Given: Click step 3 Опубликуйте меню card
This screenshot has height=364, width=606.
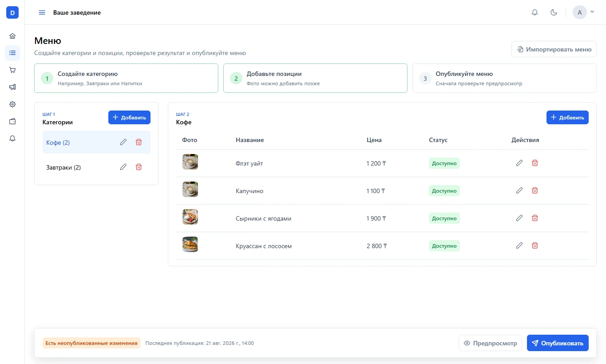Looking at the screenshot, I should pyautogui.click(x=504, y=78).
